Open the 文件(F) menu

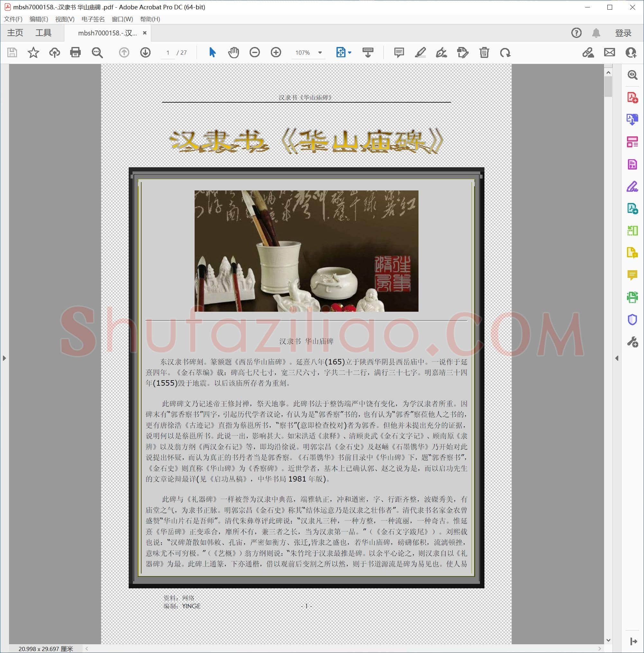point(13,19)
